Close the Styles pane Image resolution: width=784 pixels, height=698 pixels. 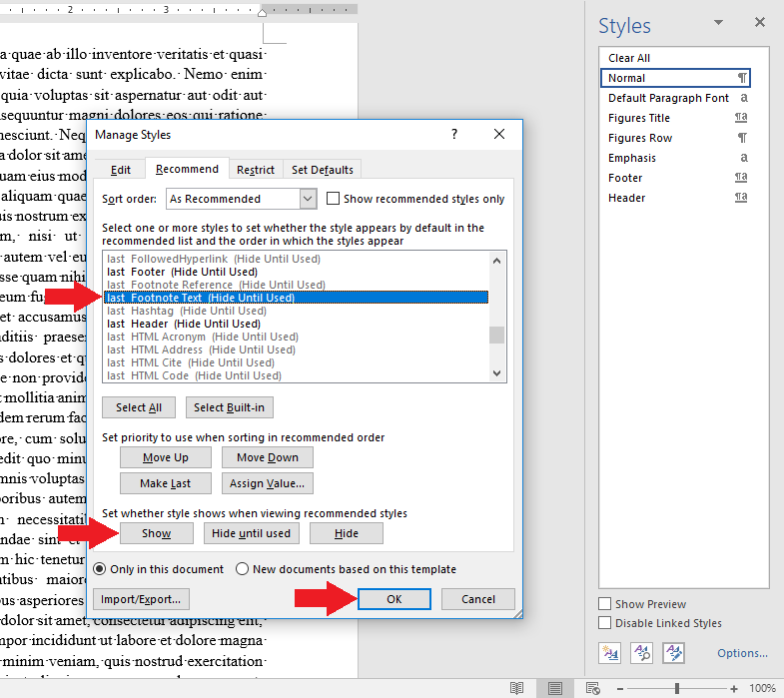(x=760, y=22)
